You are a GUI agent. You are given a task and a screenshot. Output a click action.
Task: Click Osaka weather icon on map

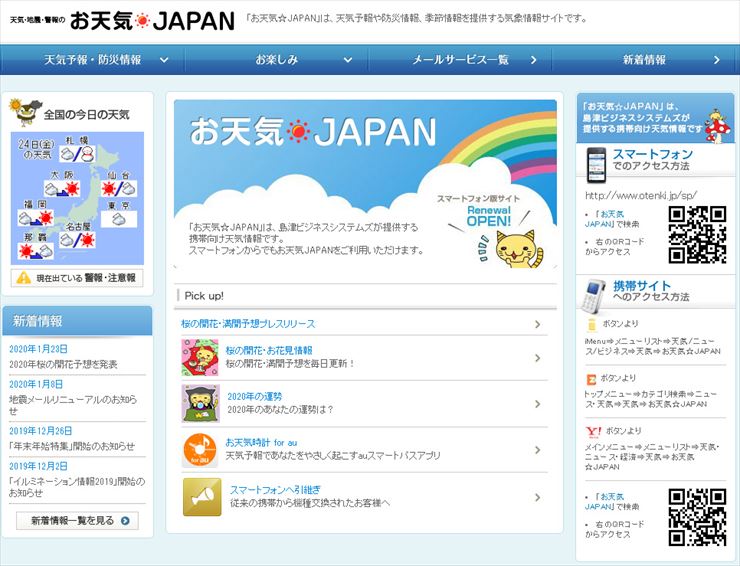point(62,188)
